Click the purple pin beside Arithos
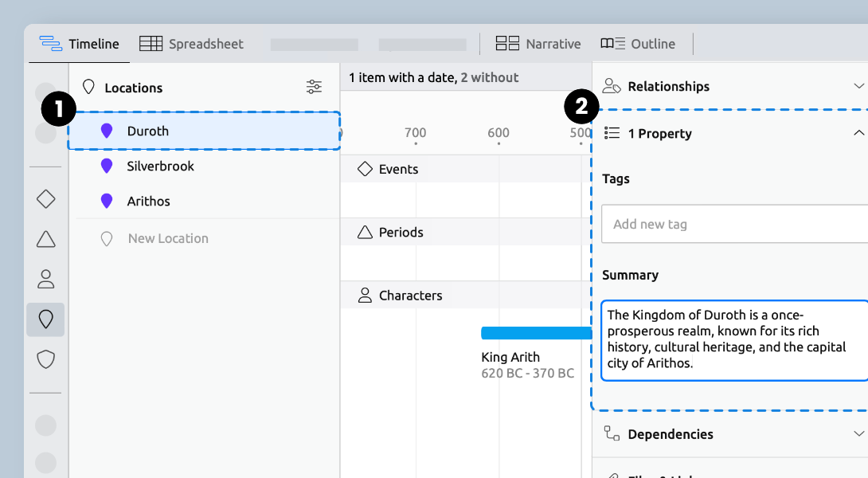 107,201
